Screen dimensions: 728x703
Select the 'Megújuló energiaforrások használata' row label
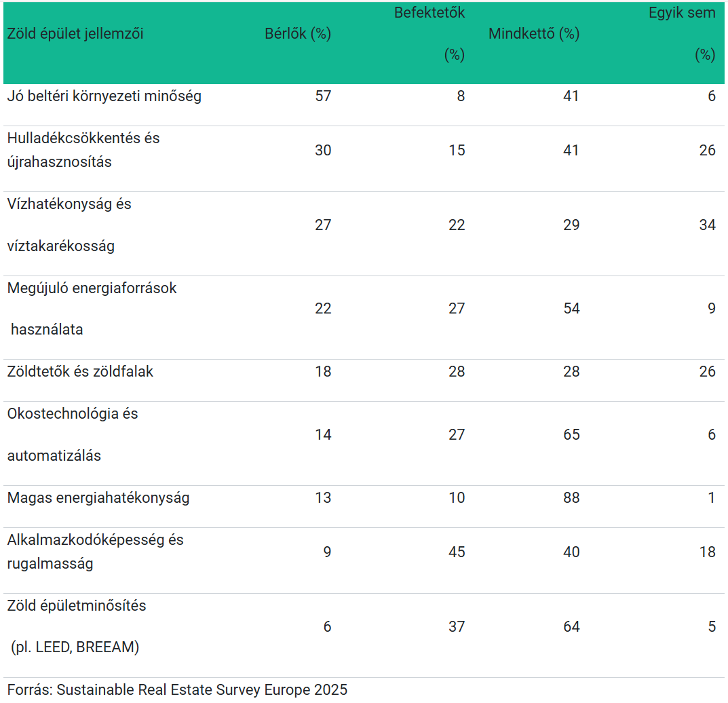(x=92, y=309)
